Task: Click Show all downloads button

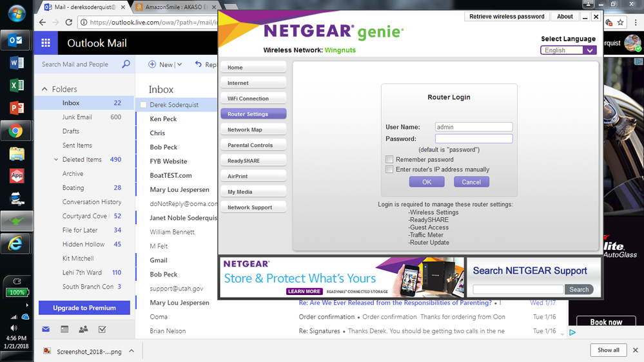Action: coord(609,350)
